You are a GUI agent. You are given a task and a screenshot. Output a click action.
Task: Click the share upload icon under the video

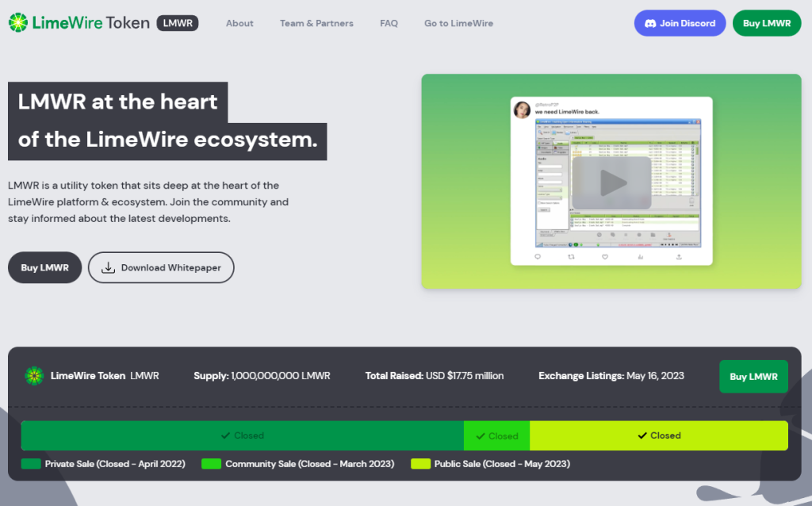[679, 256]
